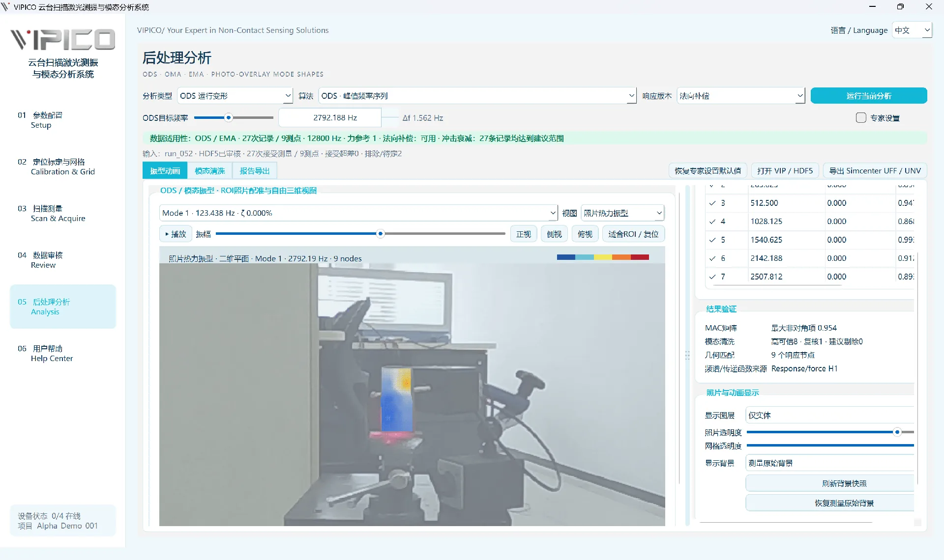The width and height of the screenshot is (944, 560).
Task: Switch to the 振型动画 tab
Action: pyautogui.click(x=165, y=171)
